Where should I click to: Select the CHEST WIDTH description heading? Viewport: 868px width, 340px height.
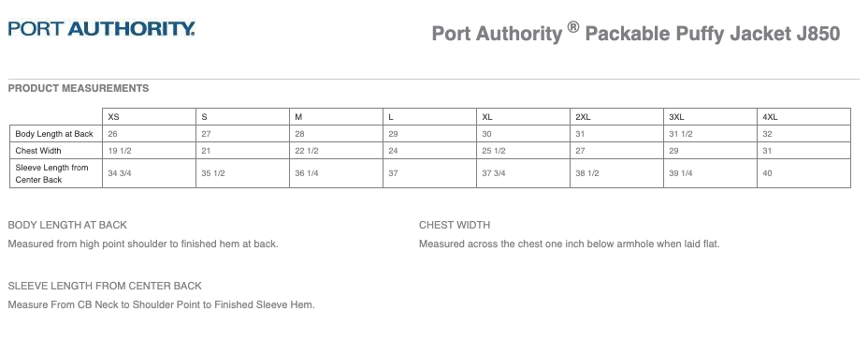(x=455, y=225)
